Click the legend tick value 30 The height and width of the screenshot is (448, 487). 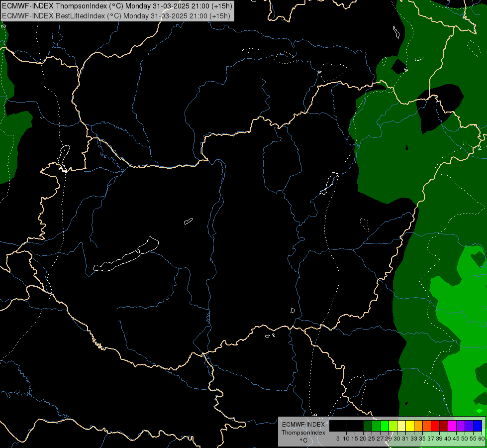coord(397,439)
